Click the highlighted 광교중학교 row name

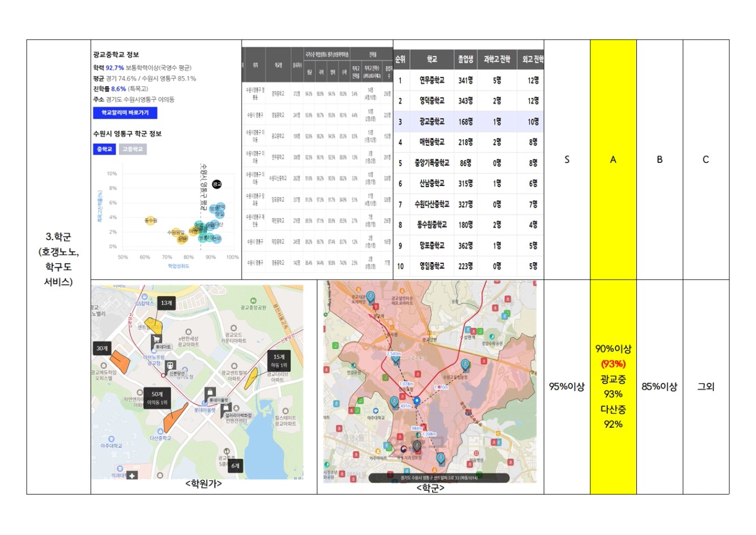click(432, 121)
